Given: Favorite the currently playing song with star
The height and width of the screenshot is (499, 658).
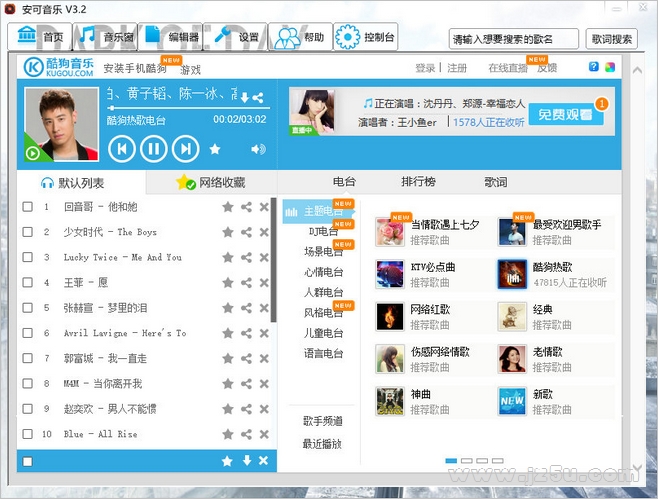Looking at the screenshot, I should (x=215, y=149).
